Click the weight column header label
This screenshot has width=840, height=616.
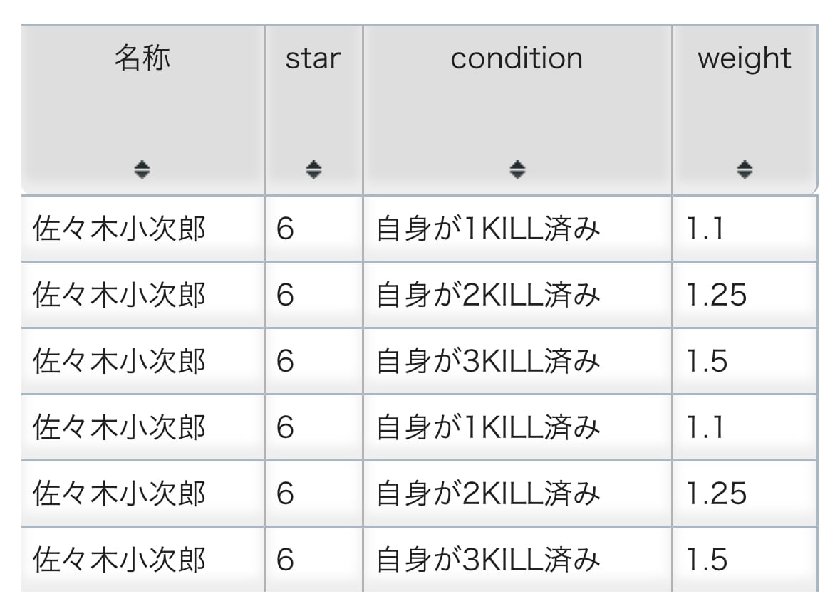(x=745, y=58)
